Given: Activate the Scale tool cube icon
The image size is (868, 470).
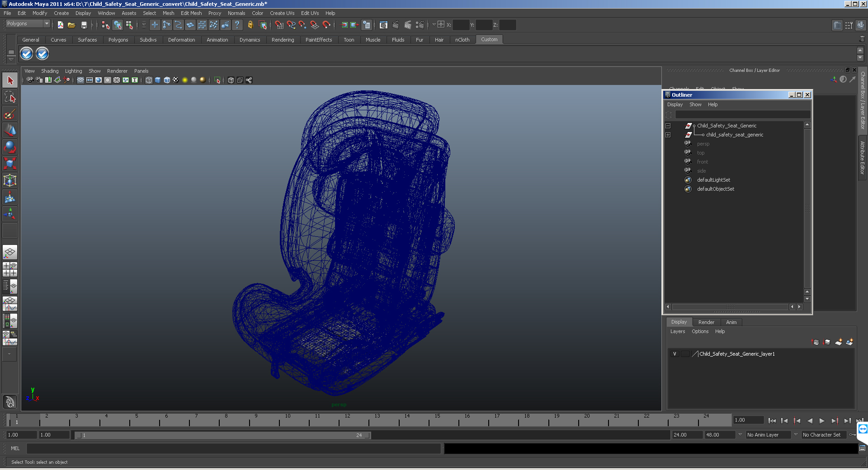Looking at the screenshot, I should (x=10, y=163).
